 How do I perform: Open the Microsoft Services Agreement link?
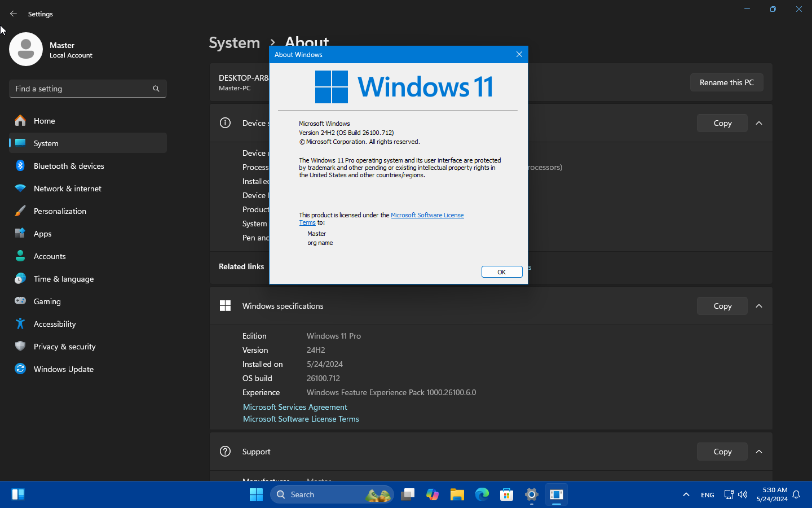click(x=295, y=407)
